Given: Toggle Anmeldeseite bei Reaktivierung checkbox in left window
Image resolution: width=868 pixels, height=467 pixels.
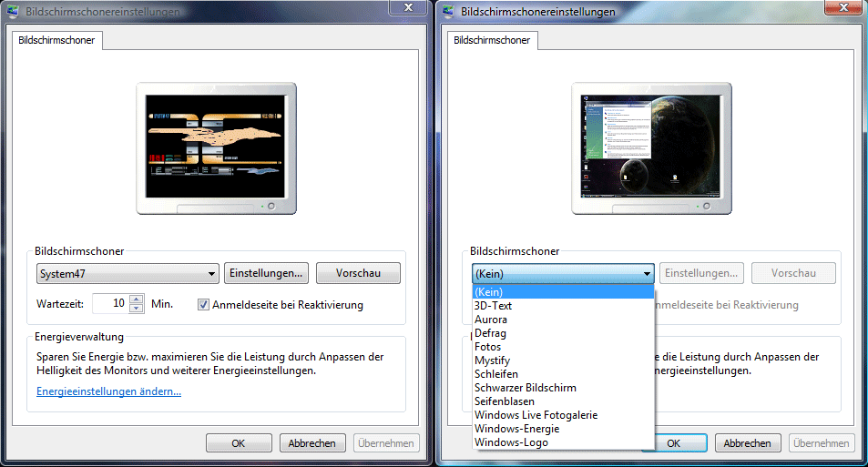Looking at the screenshot, I should (203, 305).
